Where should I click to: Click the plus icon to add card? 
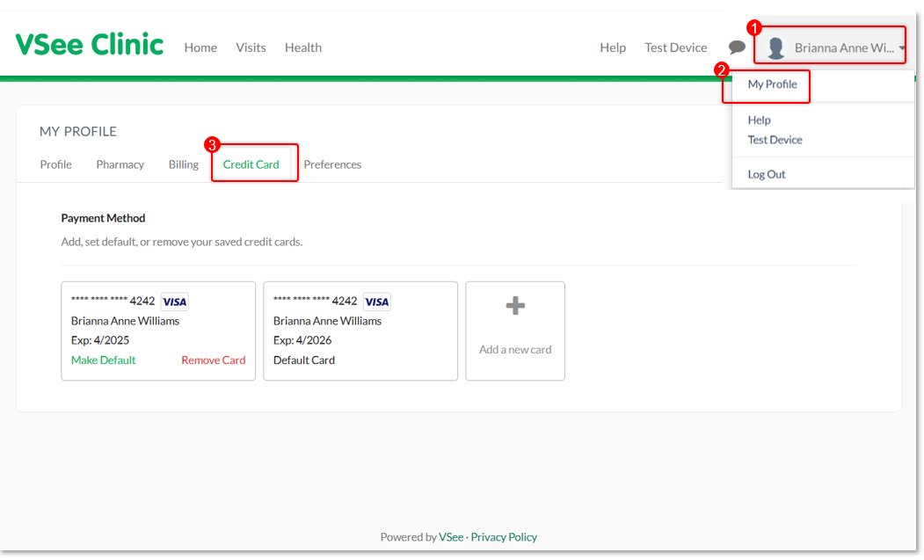click(515, 306)
